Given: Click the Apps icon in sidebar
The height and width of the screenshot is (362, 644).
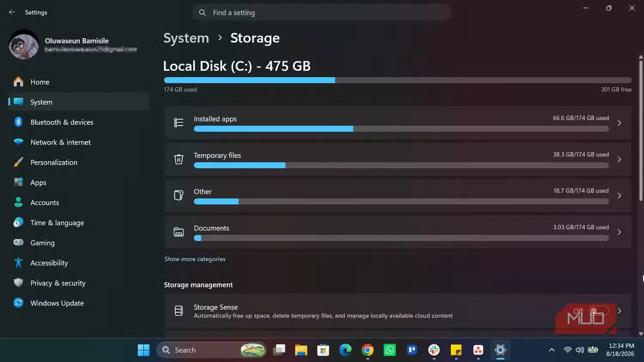Looking at the screenshot, I should (18, 182).
